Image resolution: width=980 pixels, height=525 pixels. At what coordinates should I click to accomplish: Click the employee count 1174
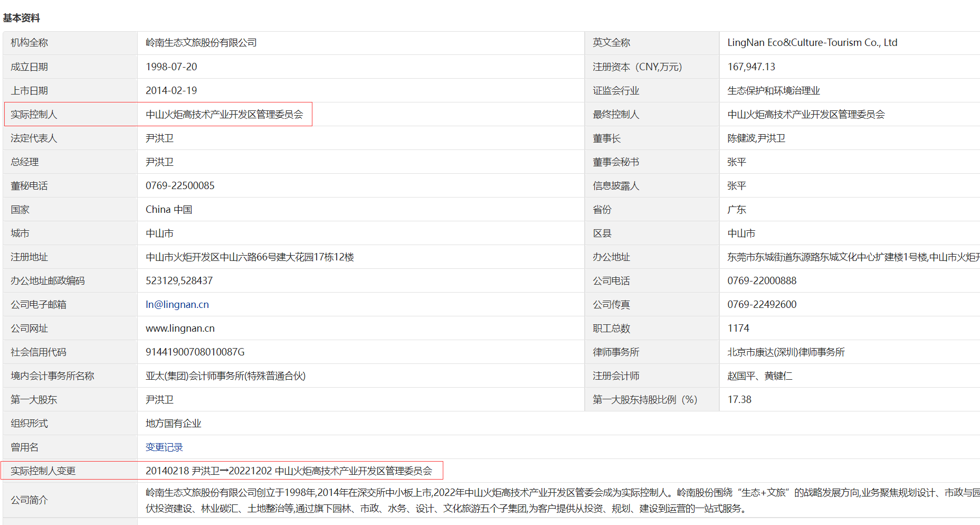[x=738, y=329]
